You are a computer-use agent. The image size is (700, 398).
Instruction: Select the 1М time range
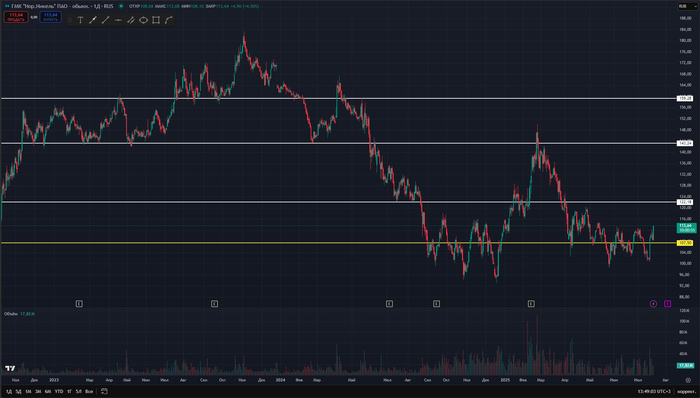pyautogui.click(x=28, y=391)
